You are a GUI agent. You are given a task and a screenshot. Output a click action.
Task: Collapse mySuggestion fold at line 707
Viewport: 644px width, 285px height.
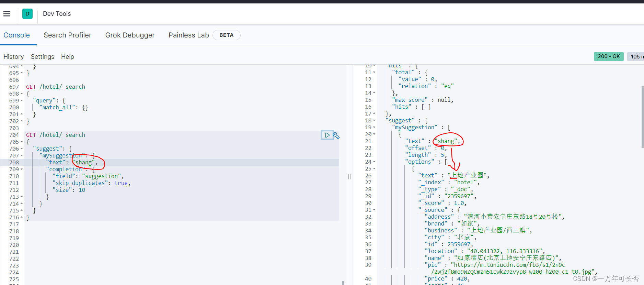point(22,156)
